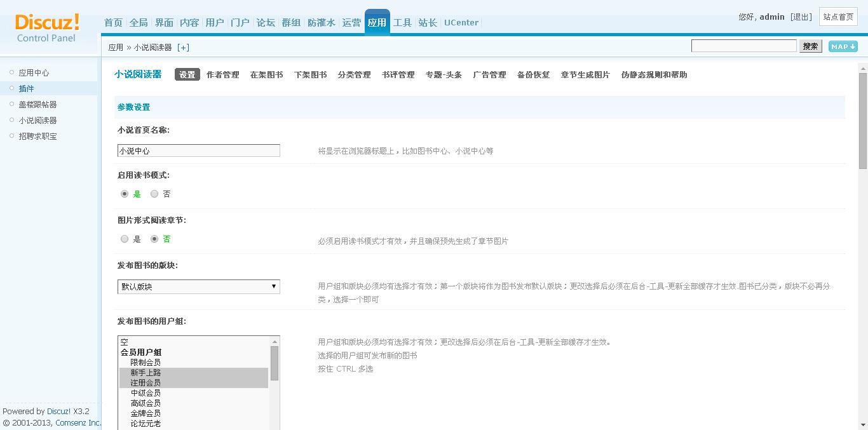Viewport: 868px width, 430px height.
Task: Open the 全局 top menu
Action: click(139, 22)
